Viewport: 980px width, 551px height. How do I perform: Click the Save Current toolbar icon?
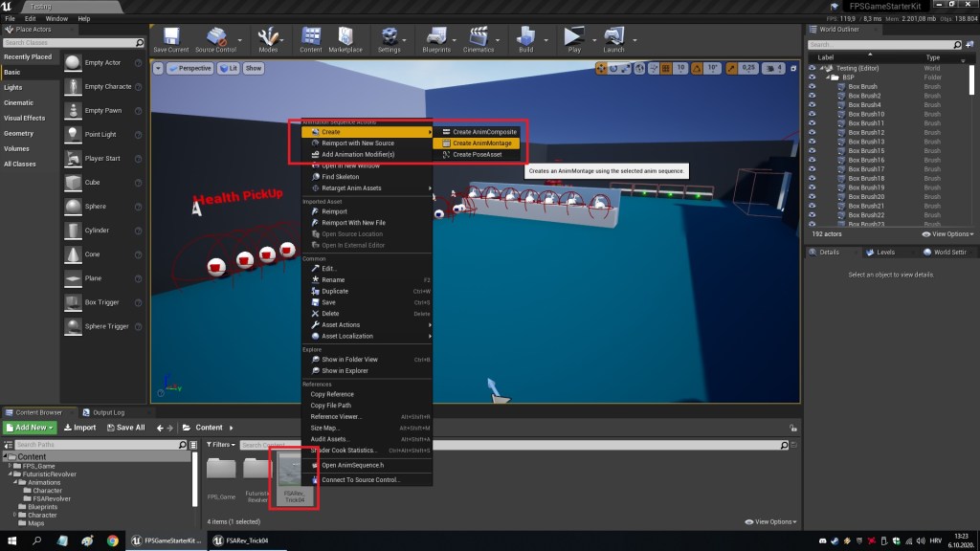coord(170,38)
